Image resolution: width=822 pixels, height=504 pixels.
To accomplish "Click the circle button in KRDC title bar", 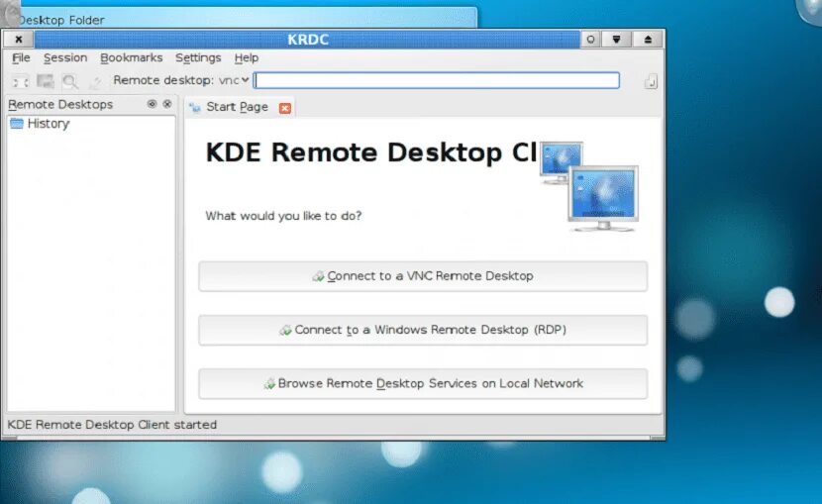I will [x=591, y=40].
